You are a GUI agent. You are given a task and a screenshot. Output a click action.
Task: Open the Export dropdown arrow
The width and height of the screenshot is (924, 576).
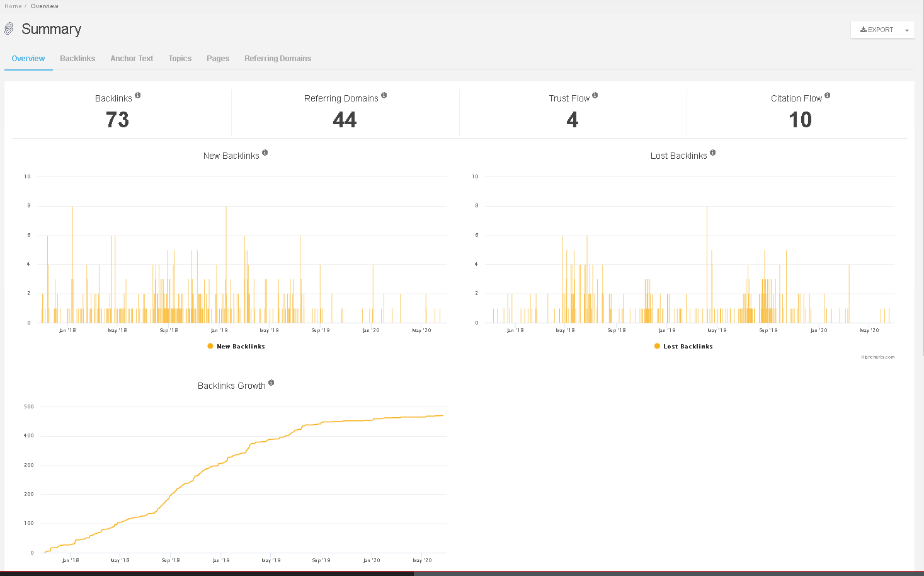point(907,30)
